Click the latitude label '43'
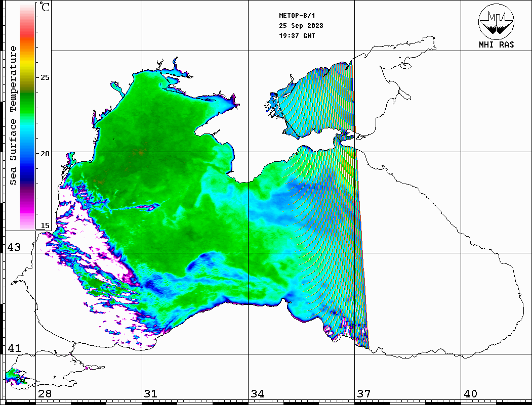 [x=14, y=247]
